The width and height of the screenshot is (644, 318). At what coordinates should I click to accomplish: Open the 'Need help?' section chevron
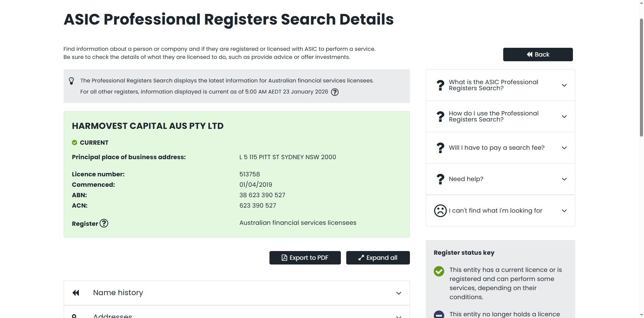564,179
